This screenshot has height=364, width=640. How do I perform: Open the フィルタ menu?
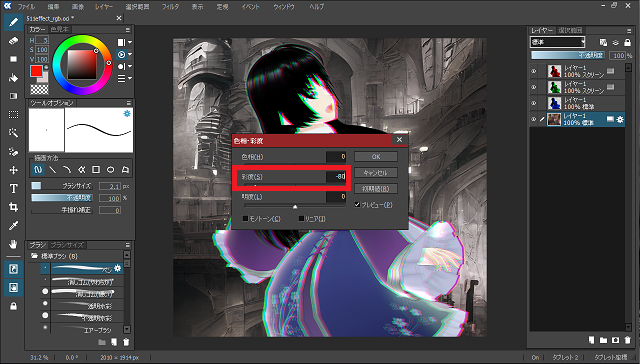[170, 7]
